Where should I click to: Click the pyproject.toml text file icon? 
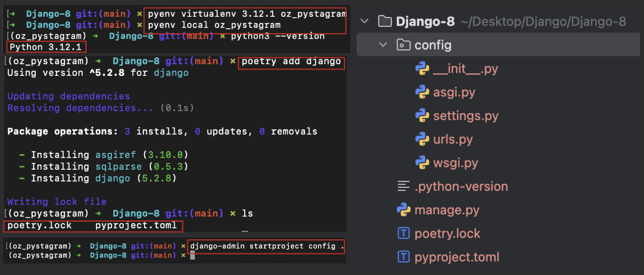click(403, 257)
